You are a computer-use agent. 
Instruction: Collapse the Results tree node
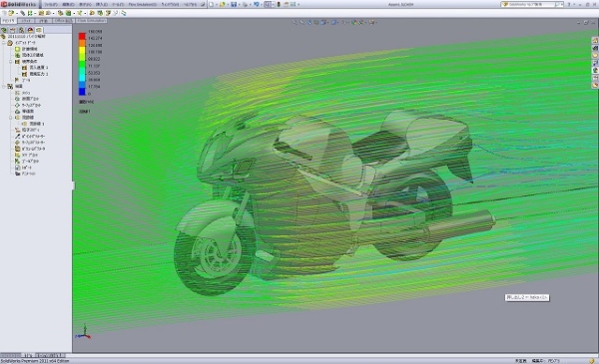point(4,86)
